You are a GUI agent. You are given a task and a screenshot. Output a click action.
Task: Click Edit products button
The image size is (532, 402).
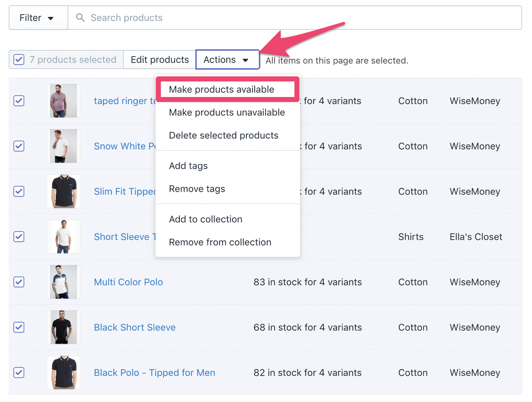point(160,60)
